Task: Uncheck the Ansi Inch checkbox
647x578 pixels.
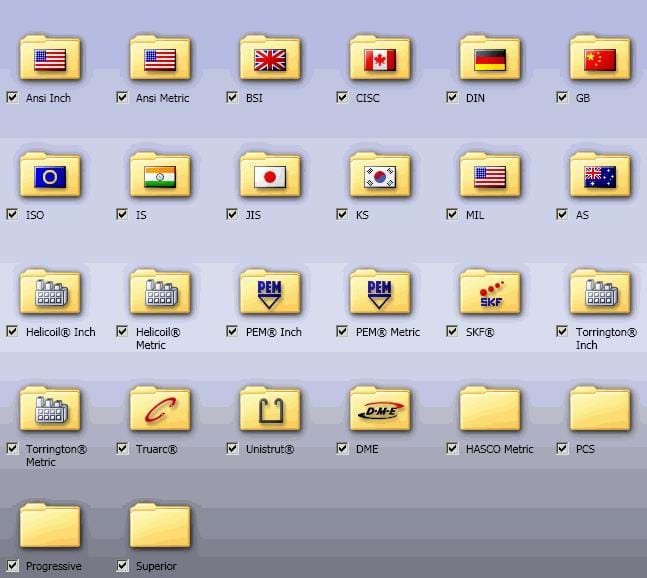Action: tap(12, 98)
